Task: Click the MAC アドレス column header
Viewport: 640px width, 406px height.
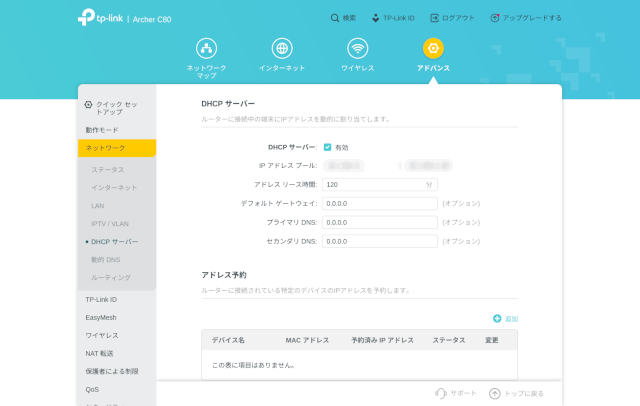Action: click(307, 340)
